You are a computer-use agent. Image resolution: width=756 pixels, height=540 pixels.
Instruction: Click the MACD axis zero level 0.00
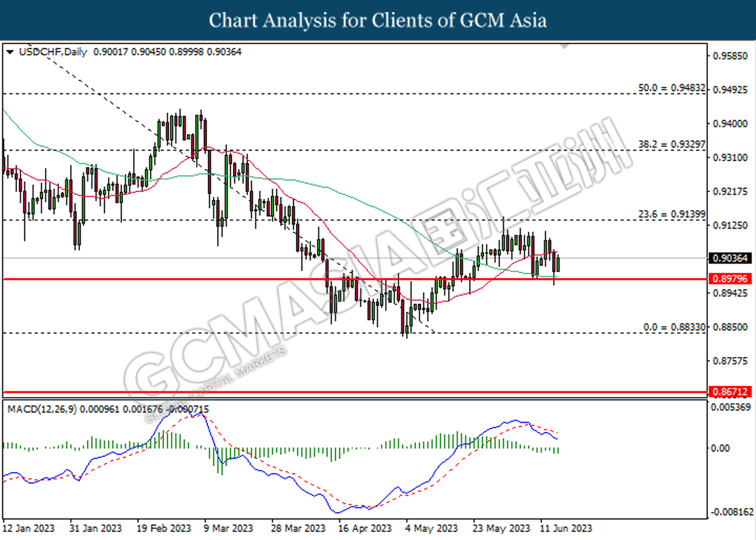(x=720, y=448)
